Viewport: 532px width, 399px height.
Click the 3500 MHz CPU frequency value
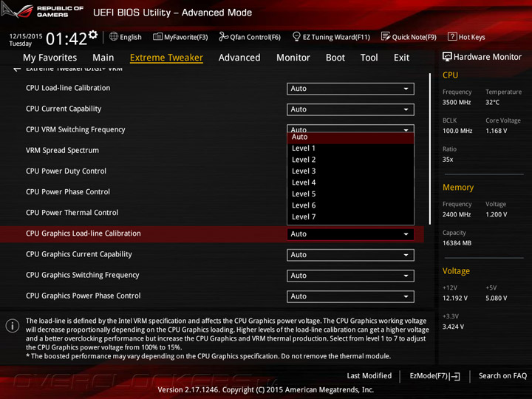[457, 102]
